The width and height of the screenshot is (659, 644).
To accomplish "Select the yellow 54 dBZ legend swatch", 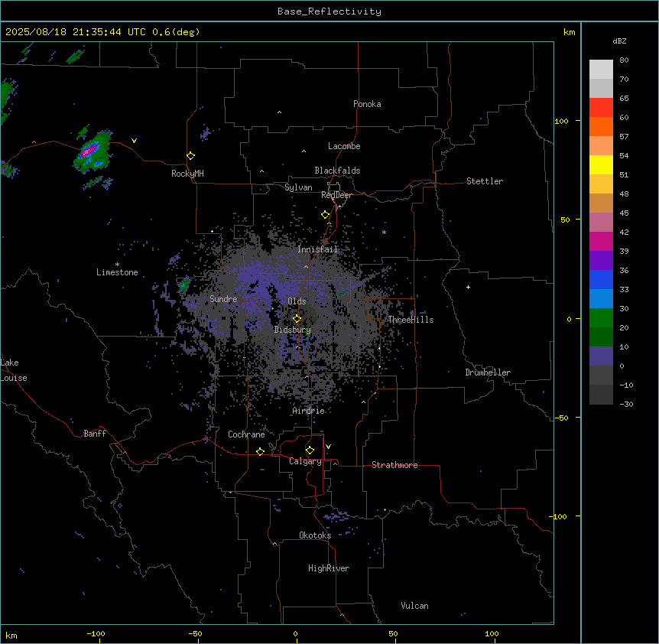I will click(601, 164).
